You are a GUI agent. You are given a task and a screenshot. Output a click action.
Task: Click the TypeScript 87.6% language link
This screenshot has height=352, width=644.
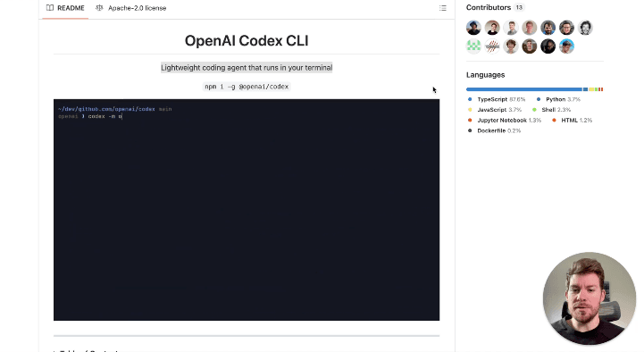497,99
